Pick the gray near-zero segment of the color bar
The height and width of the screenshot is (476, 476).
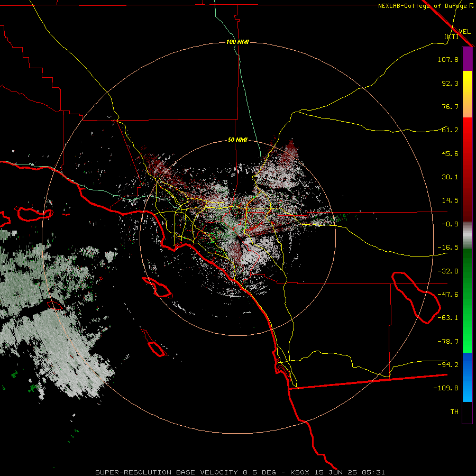coord(467,235)
